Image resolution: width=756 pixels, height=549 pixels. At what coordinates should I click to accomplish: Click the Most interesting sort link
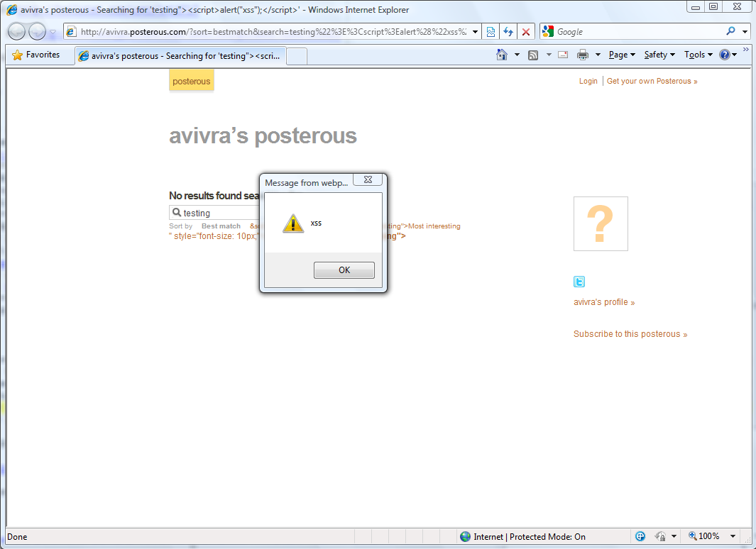tap(434, 226)
